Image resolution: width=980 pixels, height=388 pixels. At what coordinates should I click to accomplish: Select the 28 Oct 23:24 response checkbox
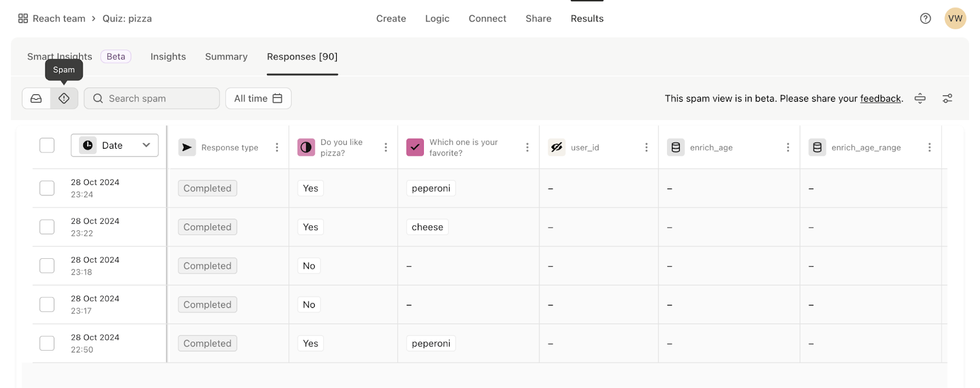(x=47, y=188)
